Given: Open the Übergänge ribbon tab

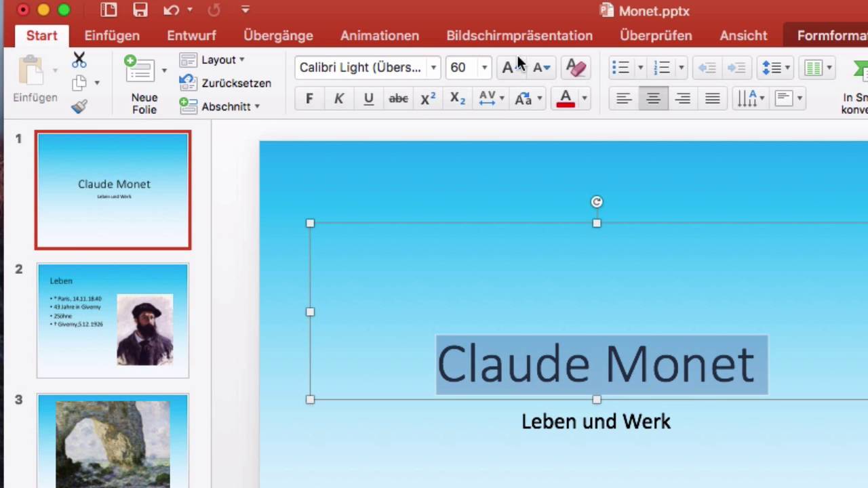Looking at the screenshot, I should point(278,35).
